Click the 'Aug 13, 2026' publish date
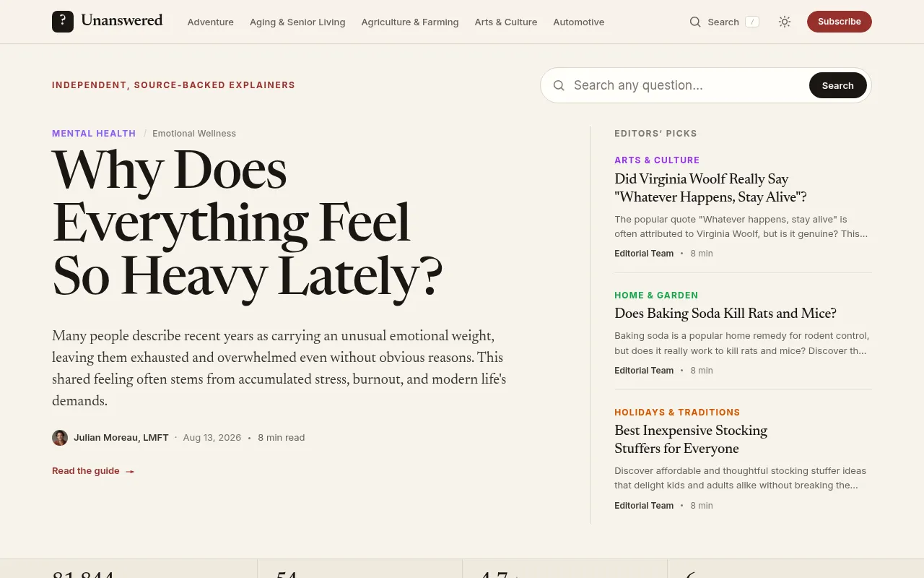 pyautogui.click(x=212, y=438)
